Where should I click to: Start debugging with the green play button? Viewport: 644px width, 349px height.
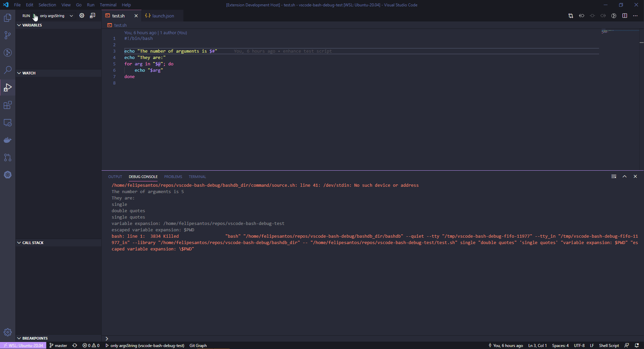(35, 16)
